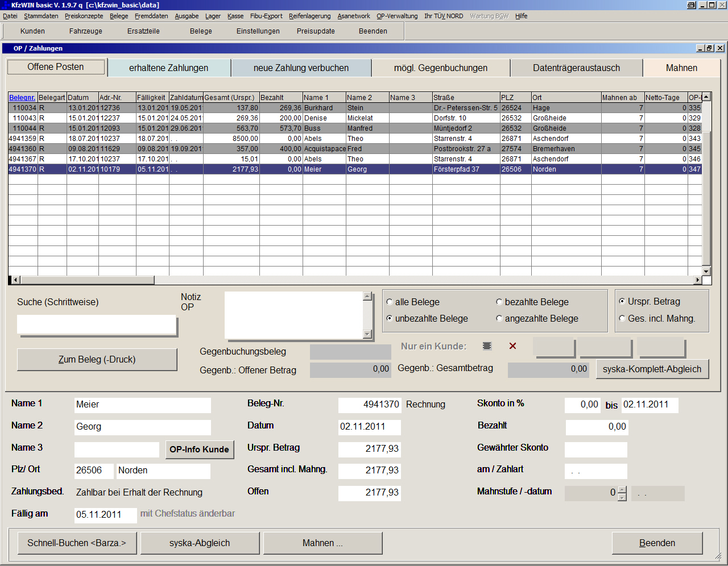Decrease Mahnstufe with the spinner down arrow
This screenshot has height=566, width=728.
point(622,497)
